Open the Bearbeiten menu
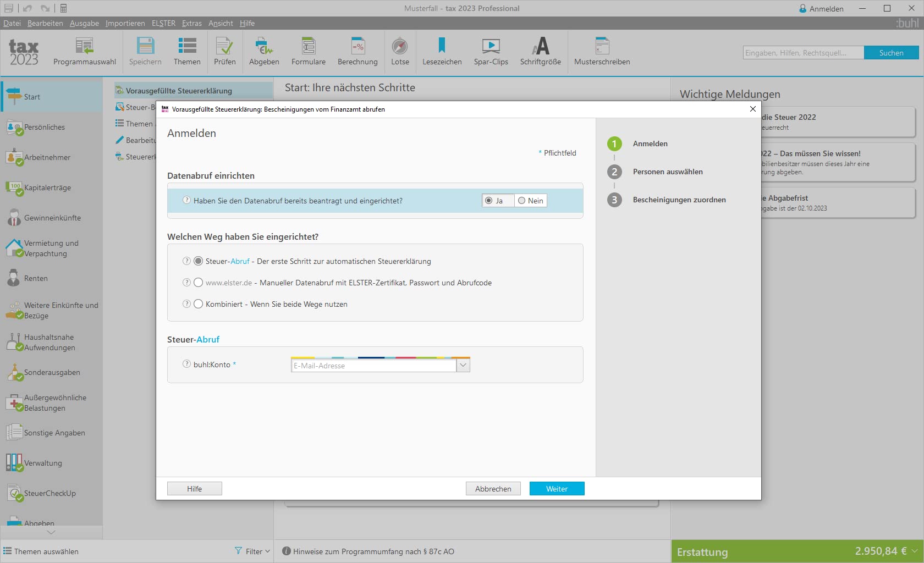The width and height of the screenshot is (924, 563). tap(45, 23)
